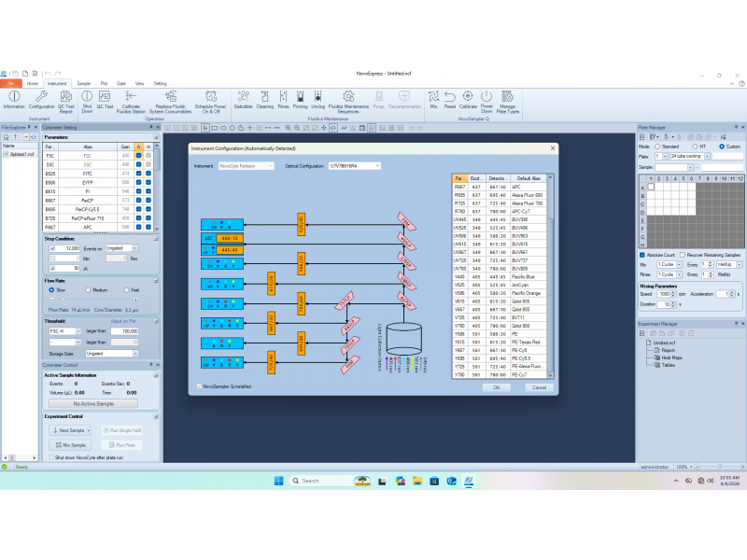The height and width of the screenshot is (560, 747).
Task: Open the Next Sample dropdown arrow
Action: [88, 430]
